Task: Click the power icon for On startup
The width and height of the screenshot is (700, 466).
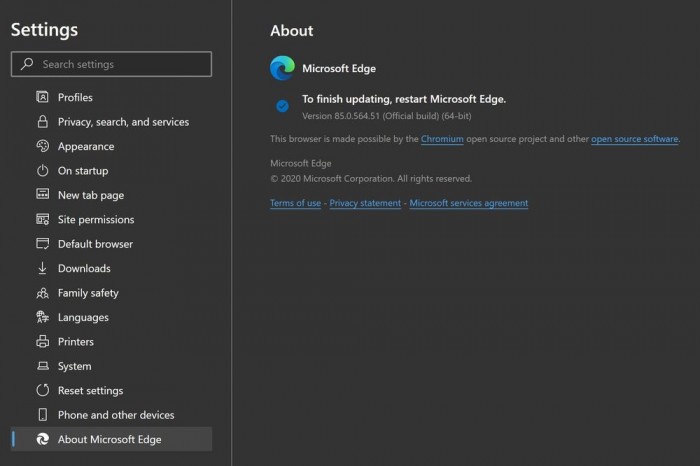Action: tap(43, 171)
